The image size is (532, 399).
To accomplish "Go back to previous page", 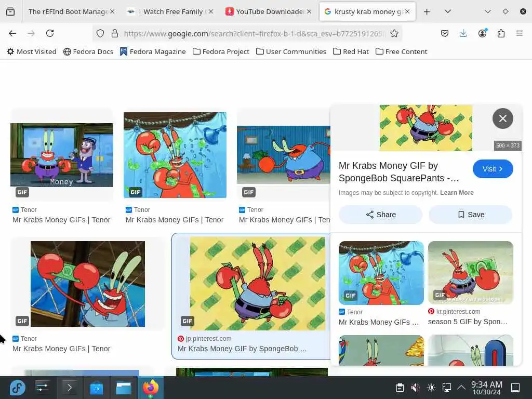I will tap(12, 33).
